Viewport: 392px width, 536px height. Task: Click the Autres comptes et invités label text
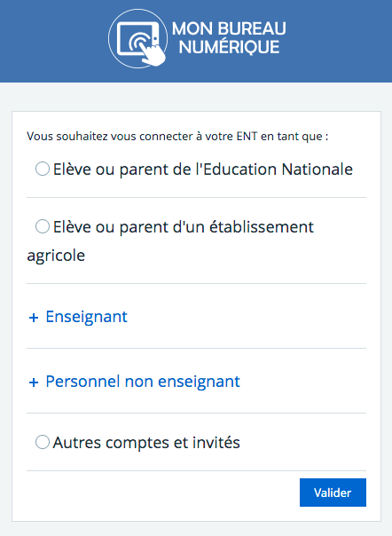pos(146,443)
